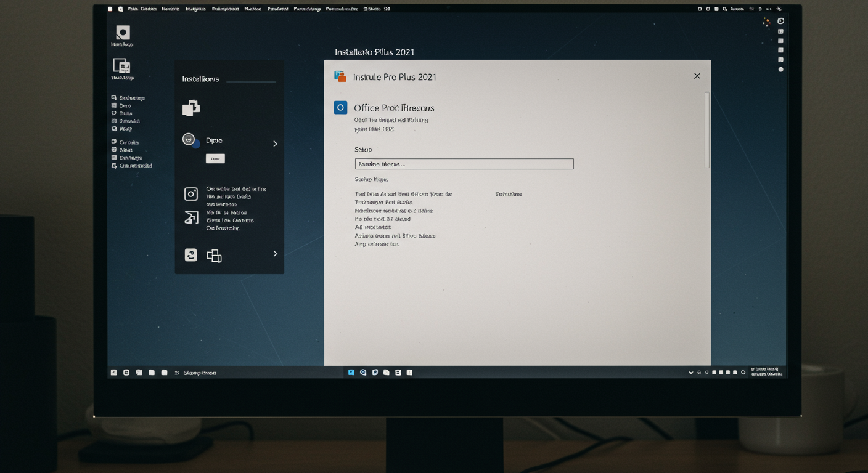The width and height of the screenshot is (868, 473).
Task: Click the "Installions" panel heading
Action: [200, 79]
